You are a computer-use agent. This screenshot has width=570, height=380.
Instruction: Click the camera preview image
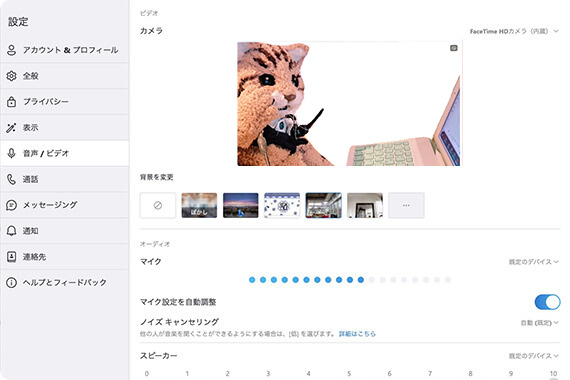(x=349, y=104)
